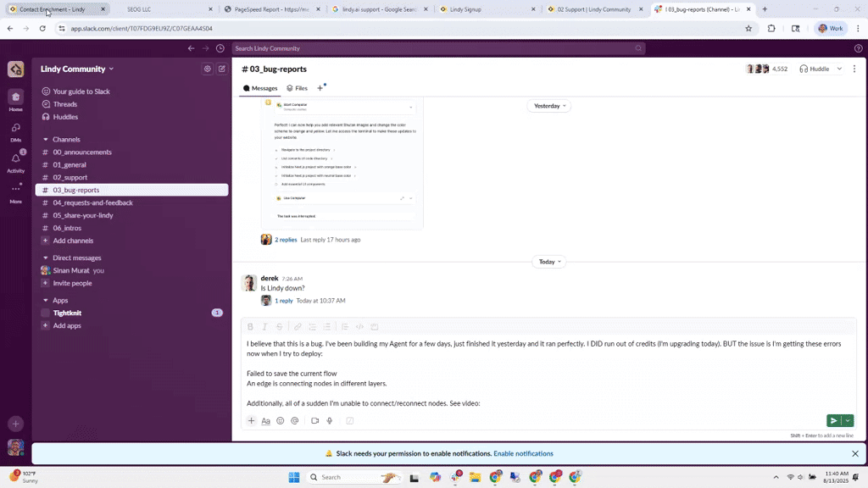Open DMs in the left rail
Viewport: 868px width, 488px height.
(15, 129)
